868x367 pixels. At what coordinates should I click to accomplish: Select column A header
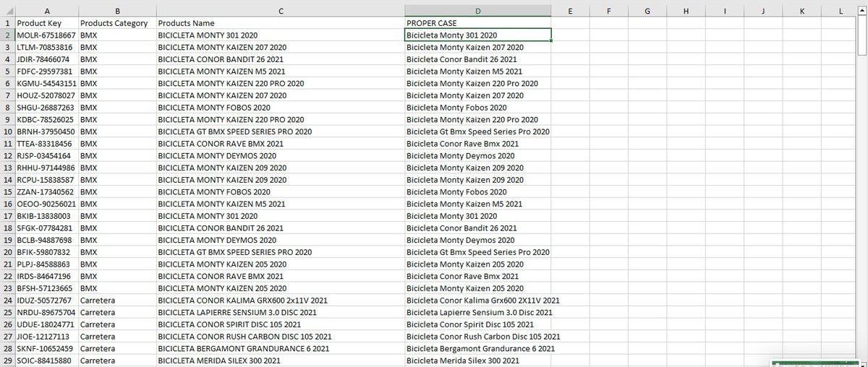point(46,11)
